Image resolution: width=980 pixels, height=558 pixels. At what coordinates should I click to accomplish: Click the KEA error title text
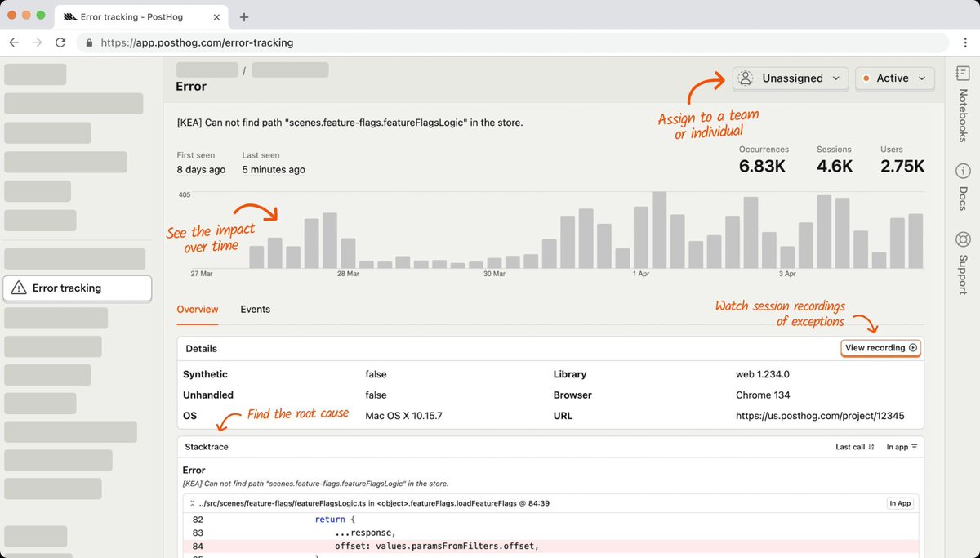point(350,123)
